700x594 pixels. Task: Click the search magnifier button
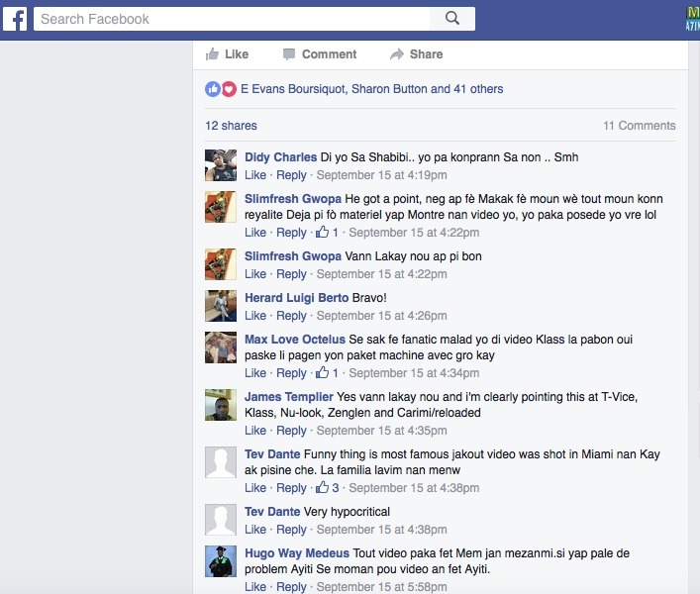point(452,19)
